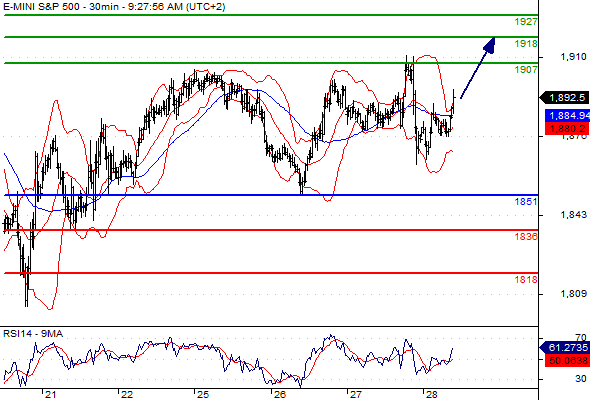Click the RSI 70 level label
This screenshot has height=400, width=590.
click(x=581, y=338)
